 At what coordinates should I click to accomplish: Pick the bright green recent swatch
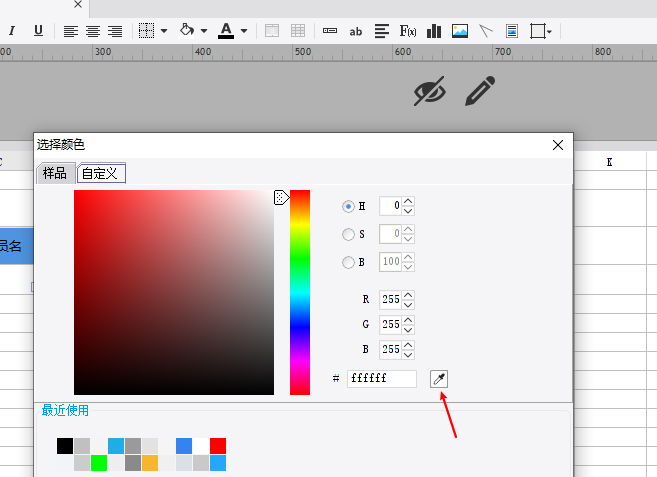(99, 463)
